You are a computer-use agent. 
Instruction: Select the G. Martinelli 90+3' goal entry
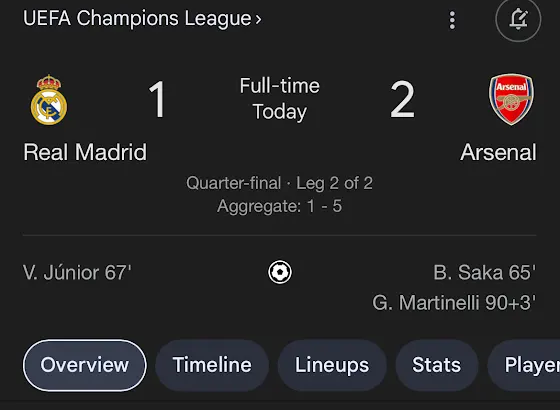point(454,303)
